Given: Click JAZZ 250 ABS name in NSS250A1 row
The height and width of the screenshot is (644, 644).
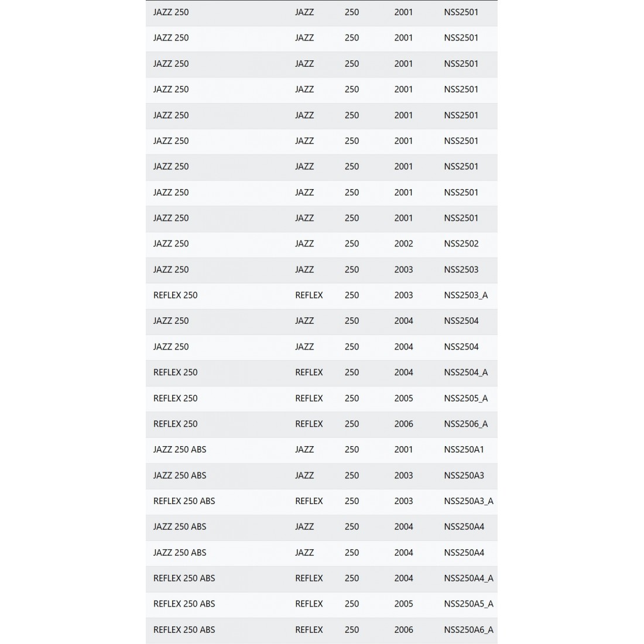Looking at the screenshot, I should [180, 450].
